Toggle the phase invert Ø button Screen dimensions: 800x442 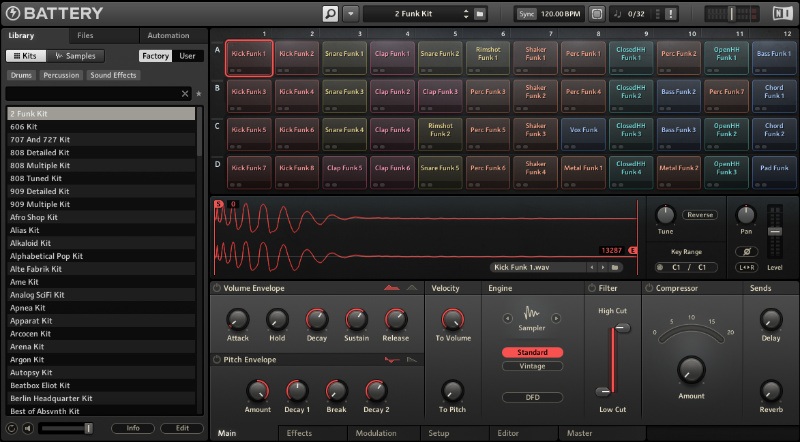pos(746,251)
